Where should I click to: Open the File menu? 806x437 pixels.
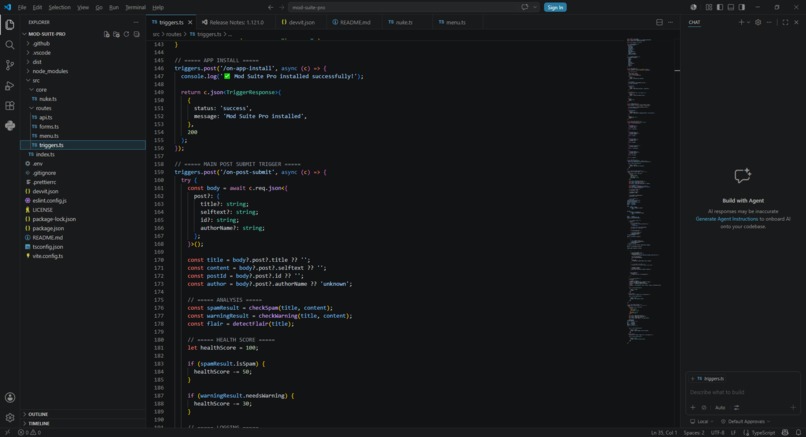(x=22, y=7)
